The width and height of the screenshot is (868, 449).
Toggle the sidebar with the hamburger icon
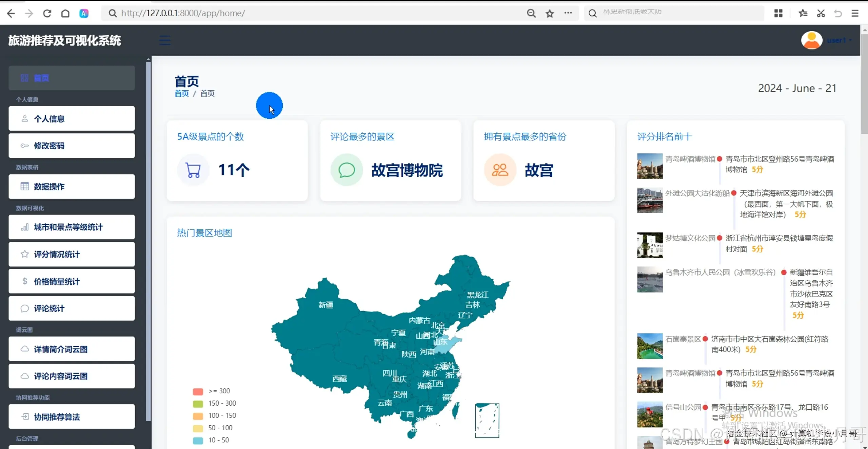click(x=164, y=40)
